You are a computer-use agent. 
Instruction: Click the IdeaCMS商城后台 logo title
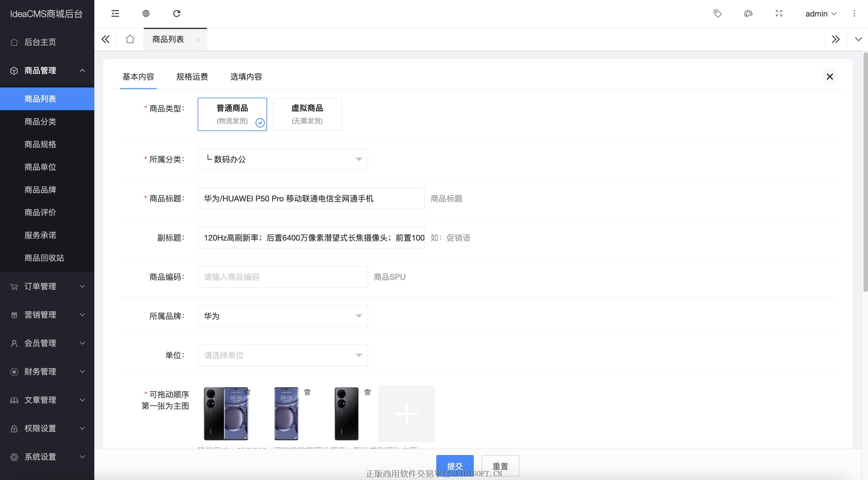(x=47, y=14)
